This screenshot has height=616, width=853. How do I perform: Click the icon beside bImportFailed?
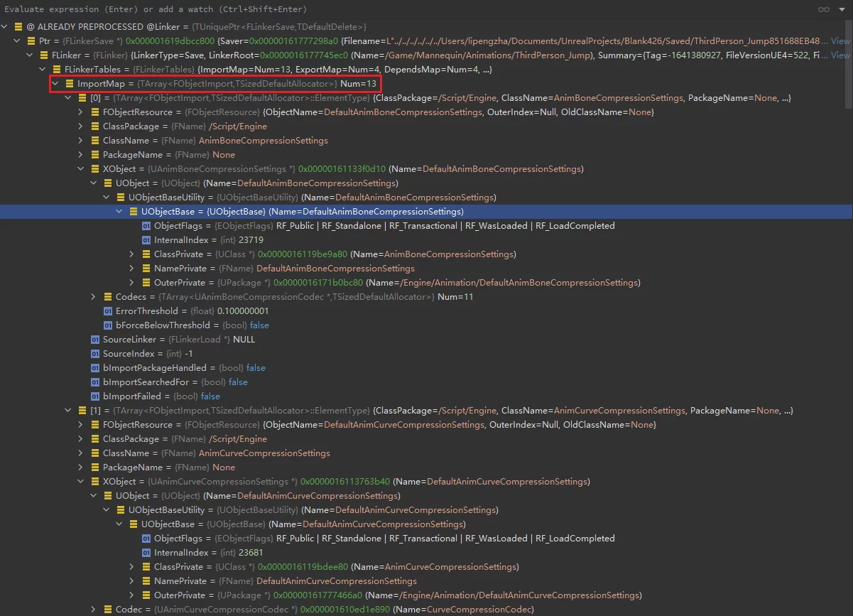(95, 396)
